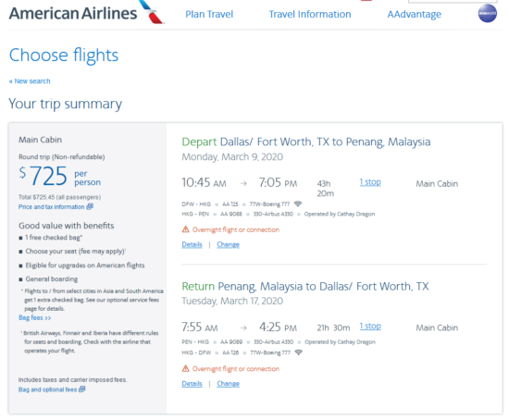Click the Wi-Fi icon on the DFW - HKG flight row
Viewport: 509px width, 420px height.
coord(298,204)
